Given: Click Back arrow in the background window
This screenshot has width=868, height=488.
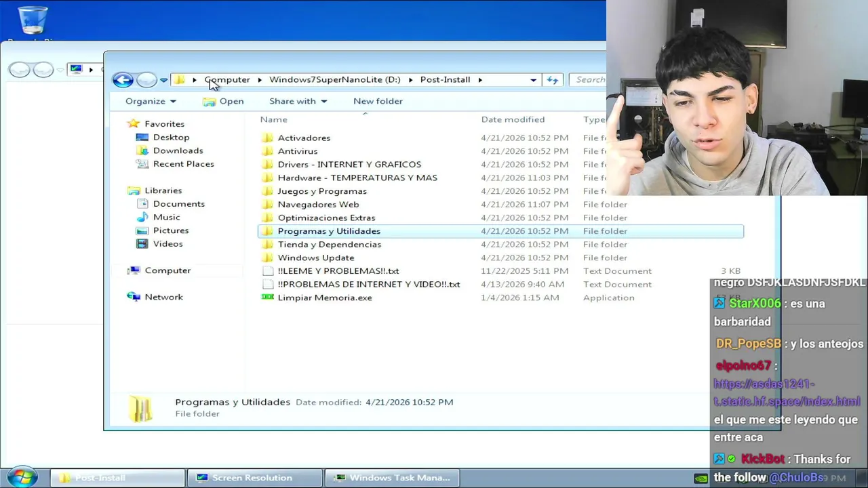Looking at the screenshot, I should click(x=19, y=69).
